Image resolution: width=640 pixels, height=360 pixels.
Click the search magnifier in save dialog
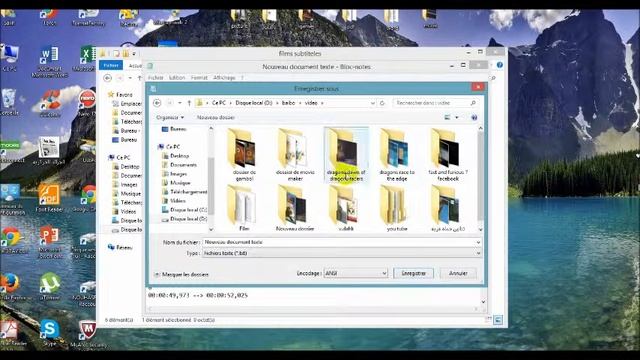tap(473, 103)
